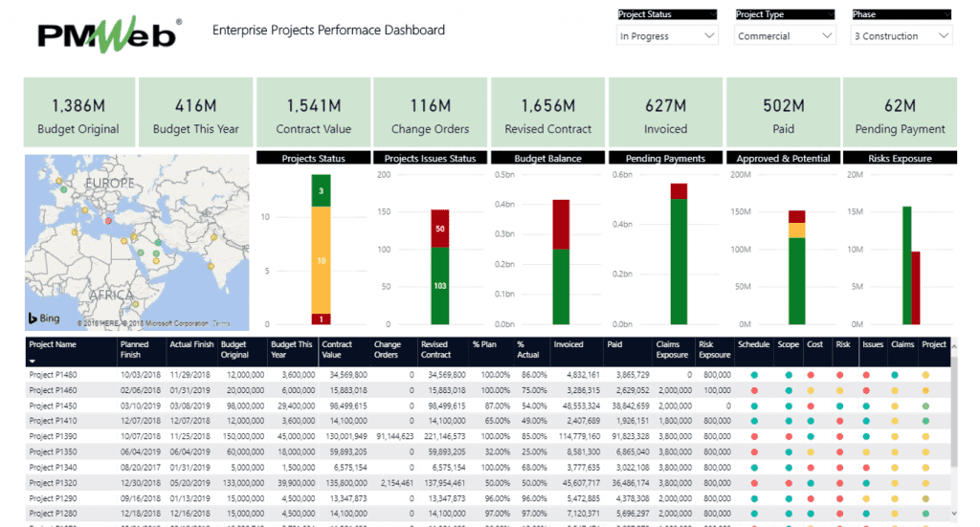Click the 91,144,623 change orders value

395,436
